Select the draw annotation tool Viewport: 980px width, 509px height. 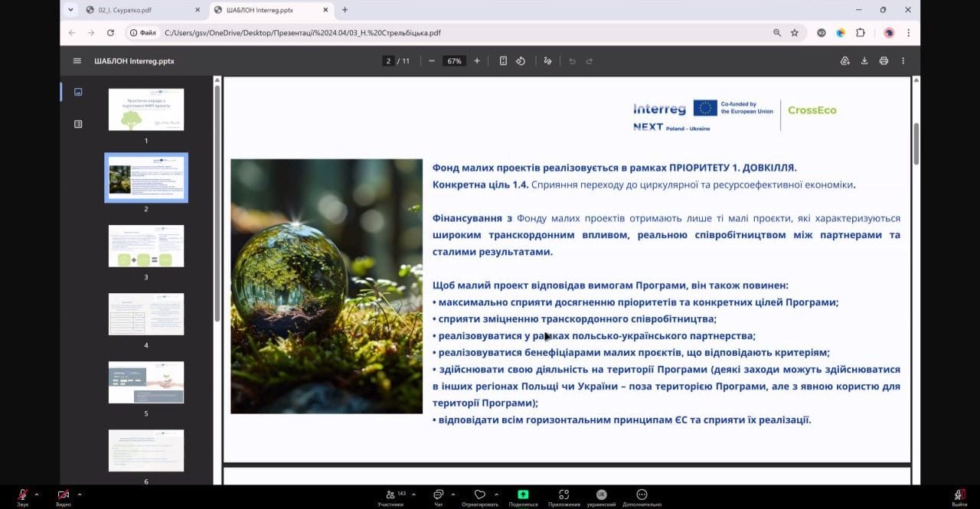(547, 61)
